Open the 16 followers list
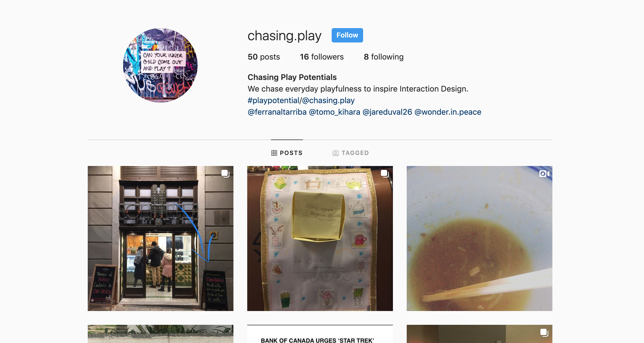 [322, 57]
